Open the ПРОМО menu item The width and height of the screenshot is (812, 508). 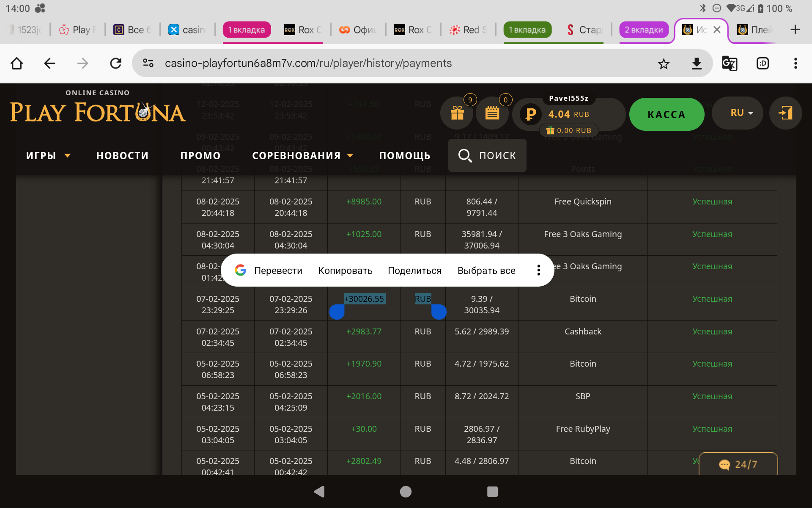(200, 156)
